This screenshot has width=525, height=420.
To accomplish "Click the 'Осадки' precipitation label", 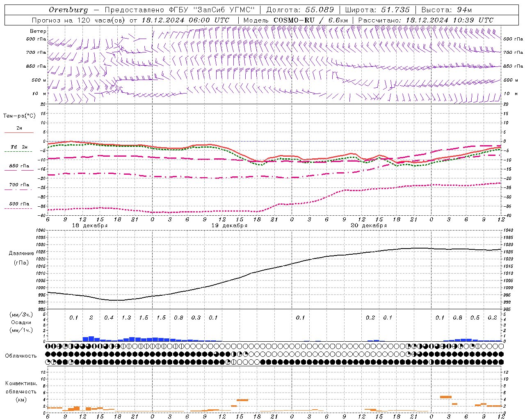I will coord(21,322).
